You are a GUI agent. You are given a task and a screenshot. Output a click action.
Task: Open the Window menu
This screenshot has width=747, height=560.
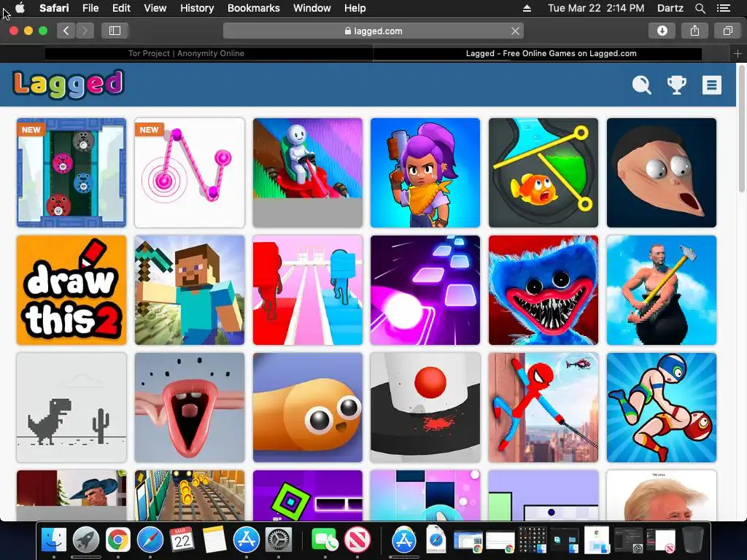pyautogui.click(x=312, y=8)
